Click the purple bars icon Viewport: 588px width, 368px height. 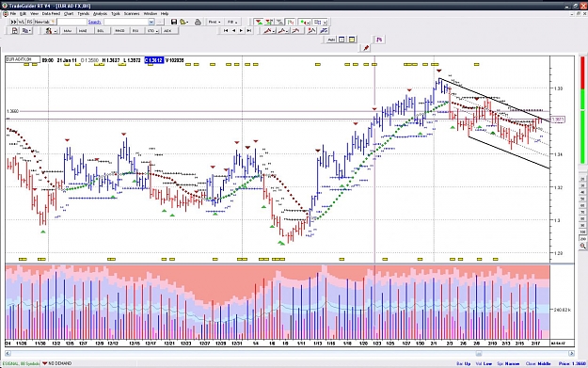tap(379, 40)
